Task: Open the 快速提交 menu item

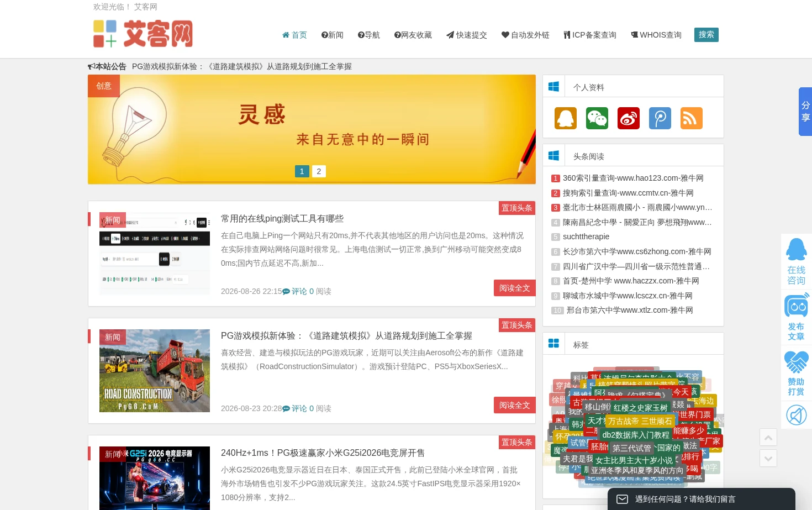Action: click(467, 35)
